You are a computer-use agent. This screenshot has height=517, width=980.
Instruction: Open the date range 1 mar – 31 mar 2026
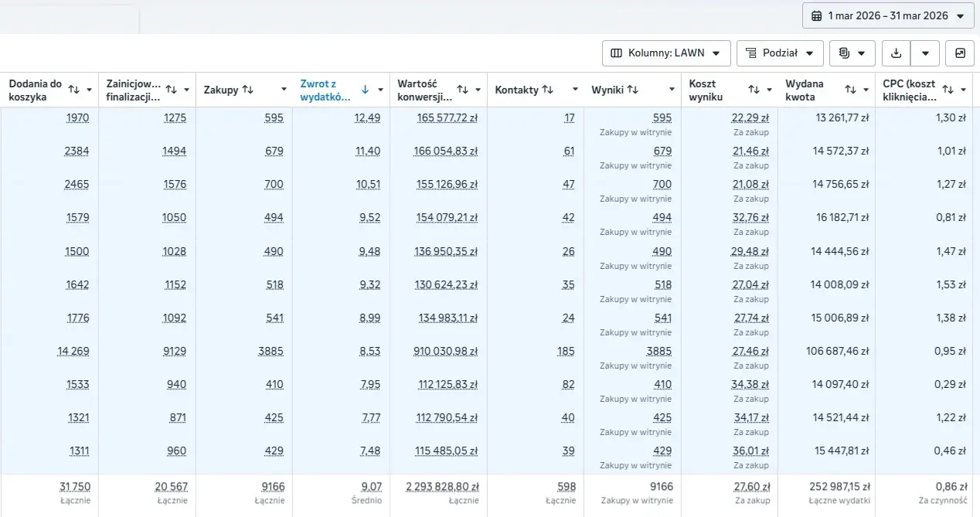888,15
